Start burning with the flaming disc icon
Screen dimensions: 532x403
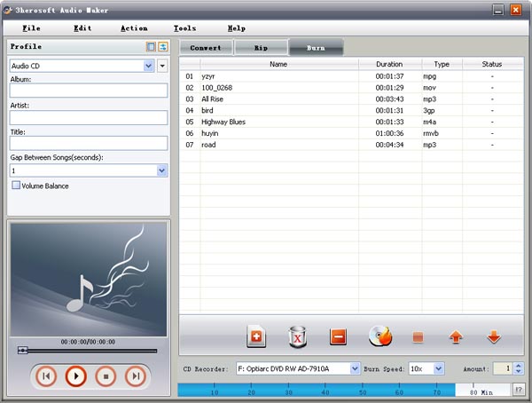380,336
